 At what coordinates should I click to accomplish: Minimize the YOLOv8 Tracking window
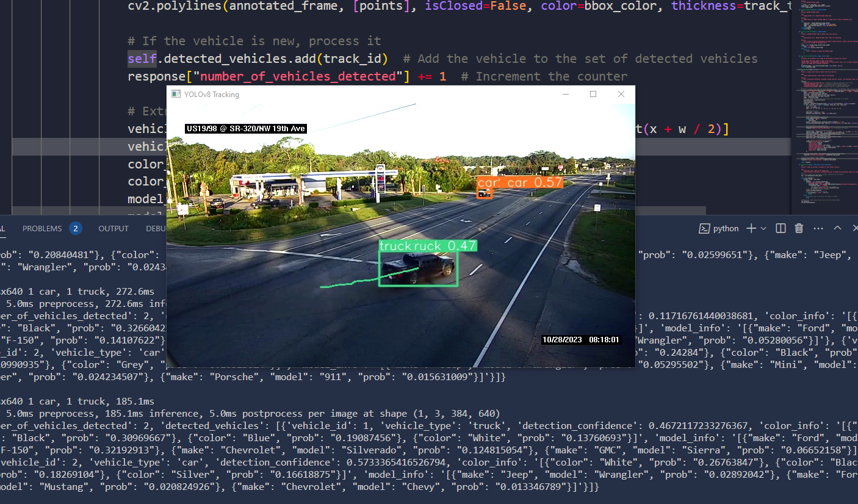566,95
